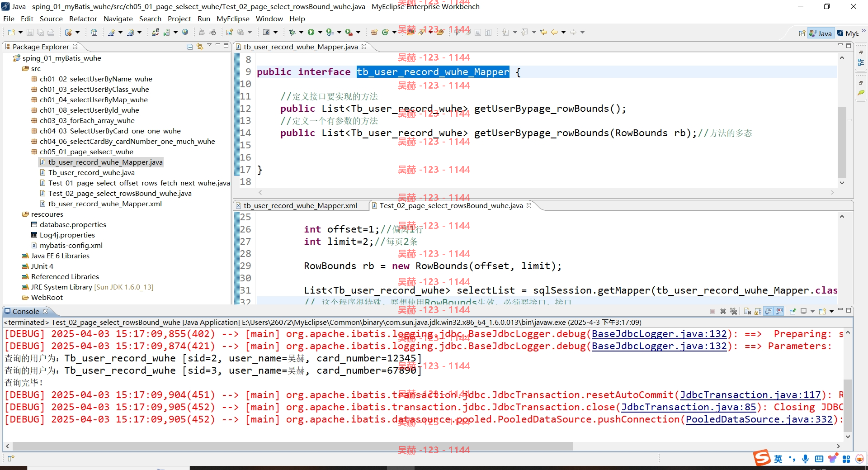Open the Refactor menu
The height and width of the screenshot is (470, 868).
pyautogui.click(x=83, y=19)
